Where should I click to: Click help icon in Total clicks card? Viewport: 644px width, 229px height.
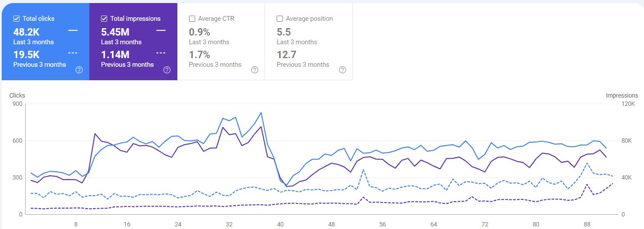(79, 70)
